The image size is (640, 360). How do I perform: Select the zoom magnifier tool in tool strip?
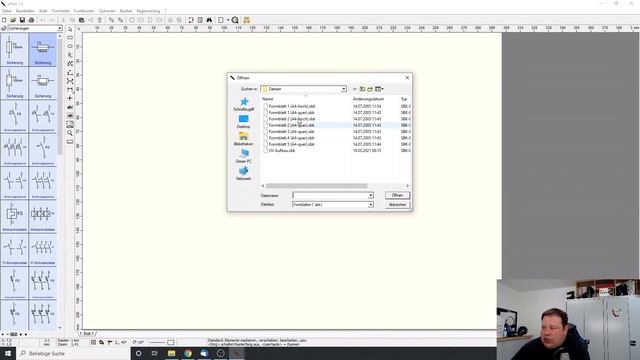click(x=70, y=133)
